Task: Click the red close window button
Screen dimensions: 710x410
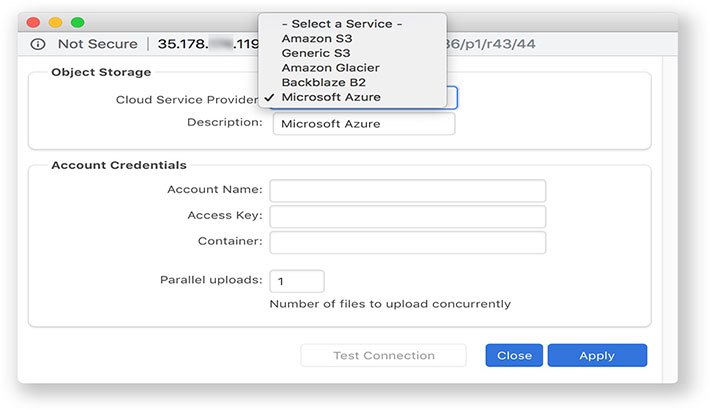Action: pyautogui.click(x=33, y=22)
